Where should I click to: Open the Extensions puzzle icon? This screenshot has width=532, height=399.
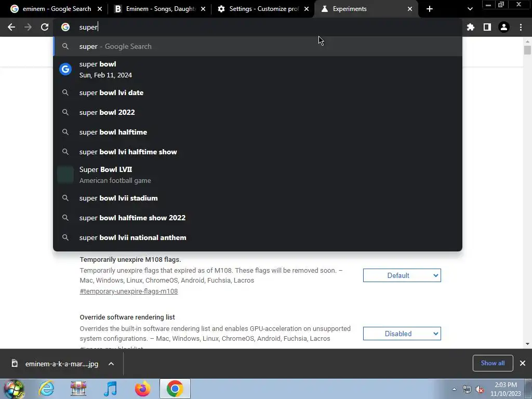click(x=471, y=27)
